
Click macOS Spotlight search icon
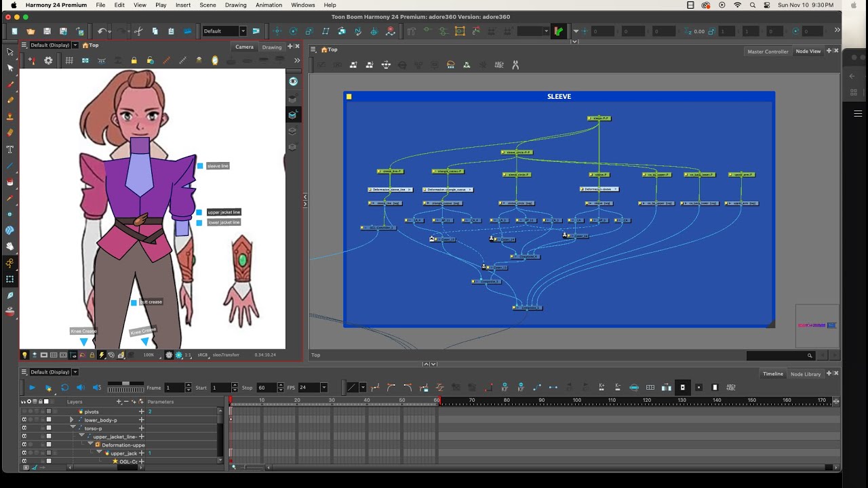tap(754, 5)
